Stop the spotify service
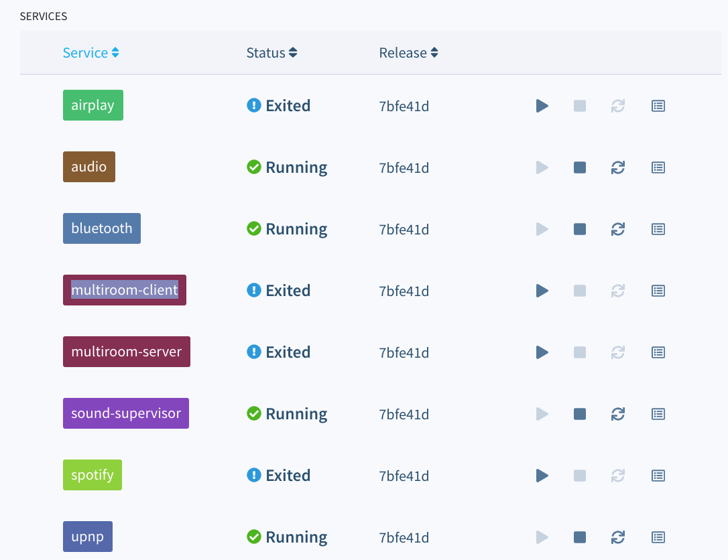The height and width of the screenshot is (560, 728). 579,476
